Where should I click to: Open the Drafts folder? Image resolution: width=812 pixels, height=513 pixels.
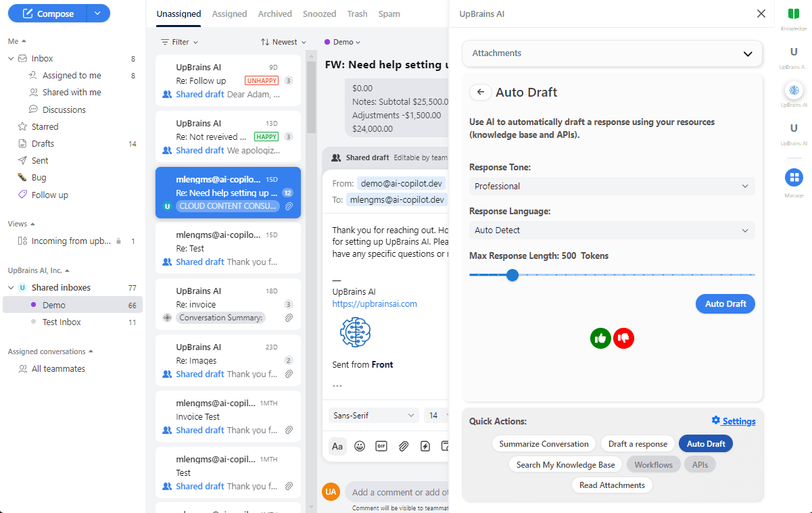(x=43, y=143)
